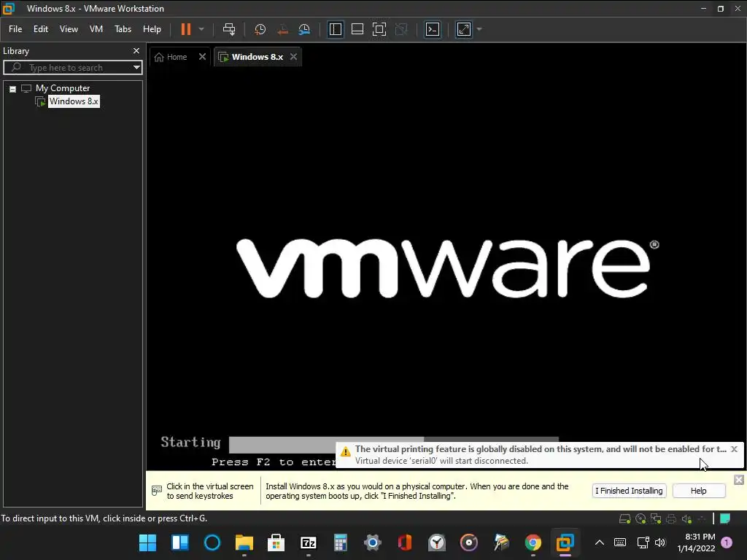Click the CD/DVD drive status icon
747x560 pixels.
640,519
